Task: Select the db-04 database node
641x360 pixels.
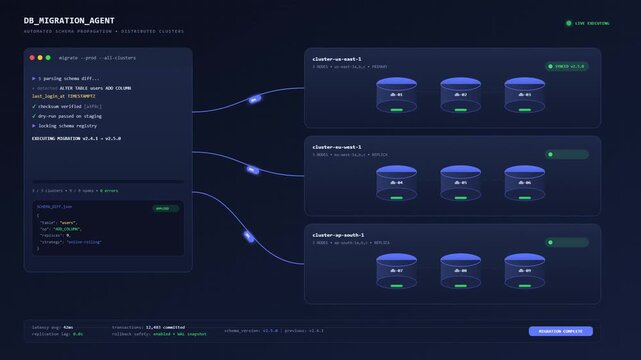Action: (x=397, y=183)
